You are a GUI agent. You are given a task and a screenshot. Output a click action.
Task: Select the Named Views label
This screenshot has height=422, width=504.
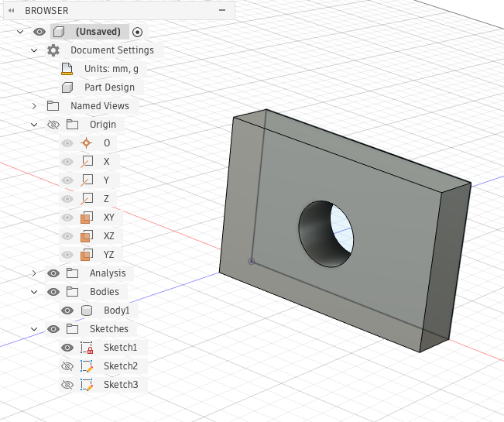click(x=100, y=106)
